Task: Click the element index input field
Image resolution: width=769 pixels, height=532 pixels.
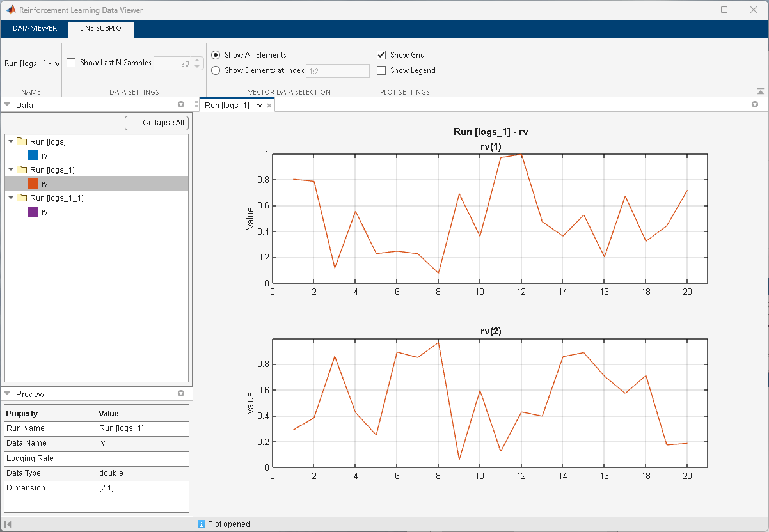Action: click(337, 71)
